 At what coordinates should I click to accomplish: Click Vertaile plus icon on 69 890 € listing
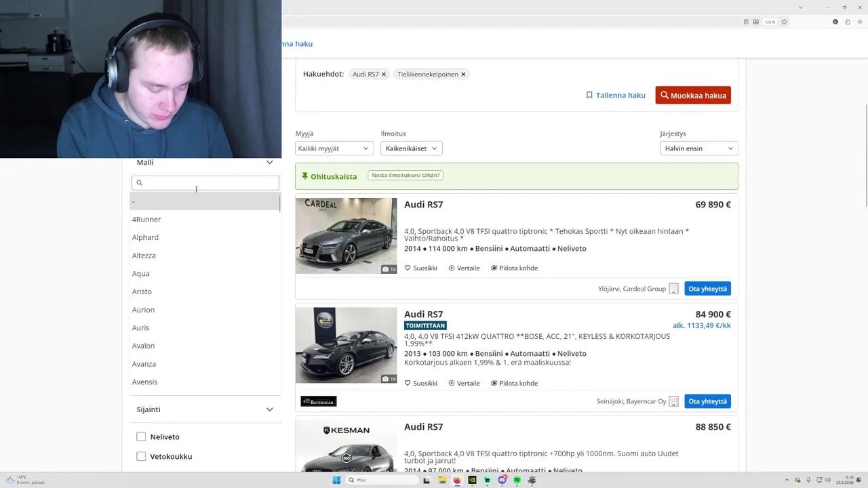(452, 268)
